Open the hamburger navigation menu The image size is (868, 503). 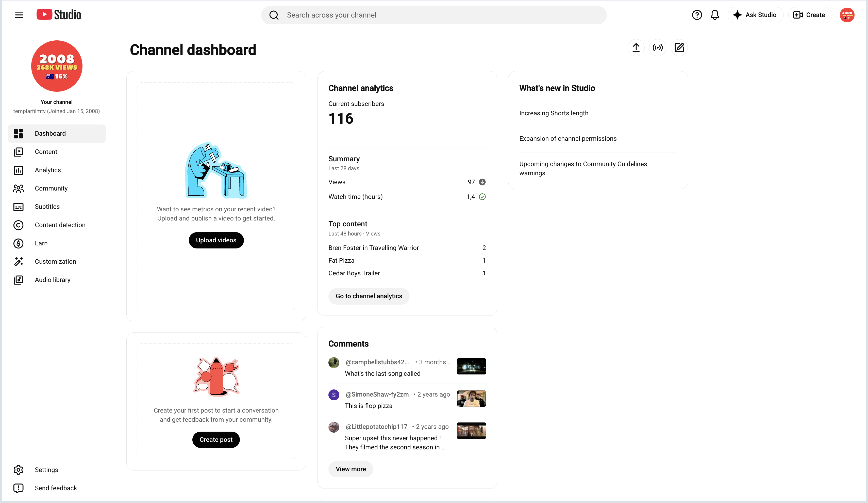click(19, 15)
